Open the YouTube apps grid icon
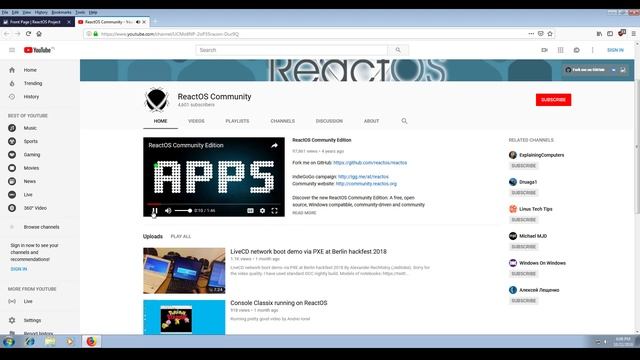 click(560, 50)
